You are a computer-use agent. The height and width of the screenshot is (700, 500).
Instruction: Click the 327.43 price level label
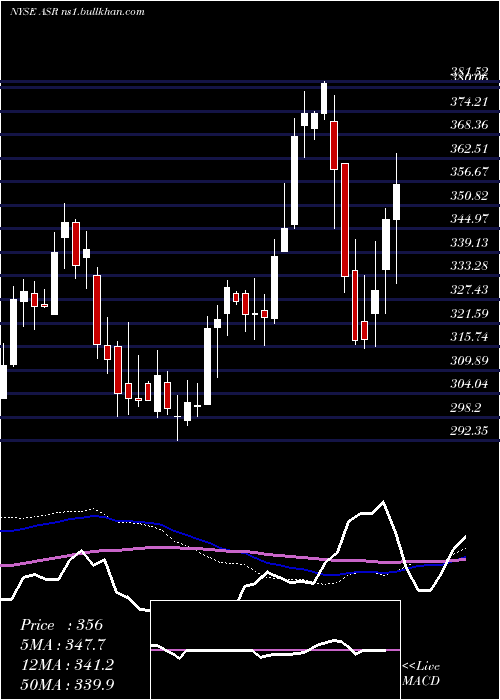pos(468,290)
